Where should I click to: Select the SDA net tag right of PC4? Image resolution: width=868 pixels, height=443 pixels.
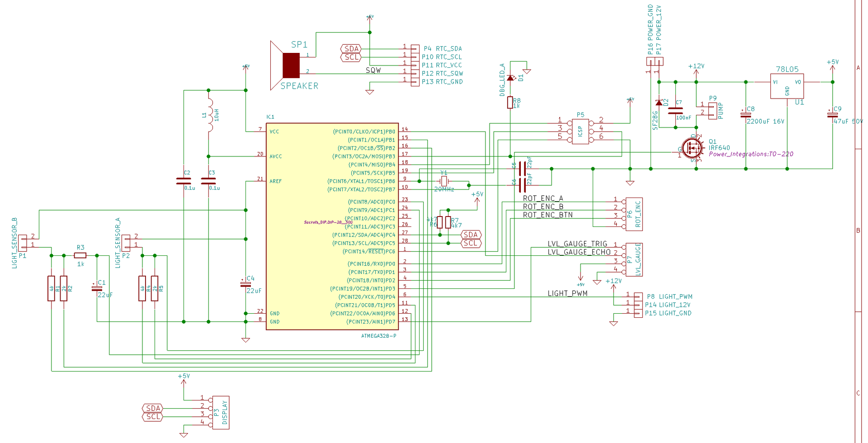pyautogui.click(x=471, y=235)
